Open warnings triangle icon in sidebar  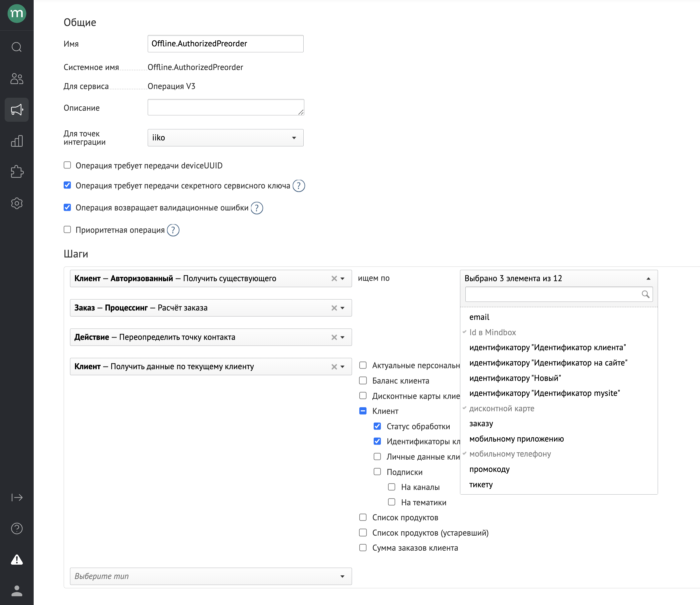click(x=17, y=560)
